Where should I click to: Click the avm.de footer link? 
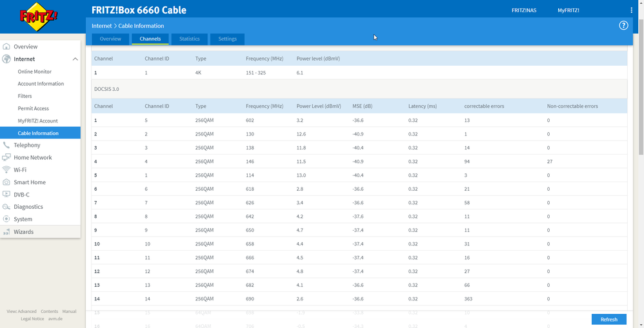click(x=55, y=318)
